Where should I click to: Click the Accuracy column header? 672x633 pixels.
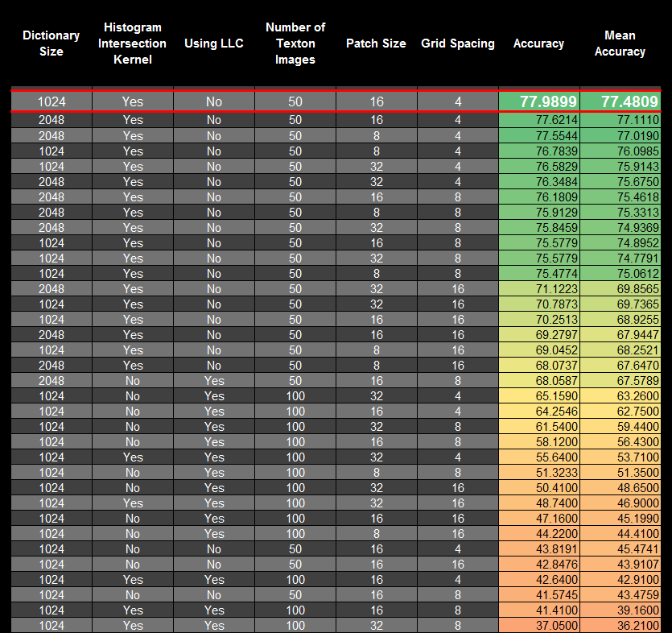tap(538, 43)
